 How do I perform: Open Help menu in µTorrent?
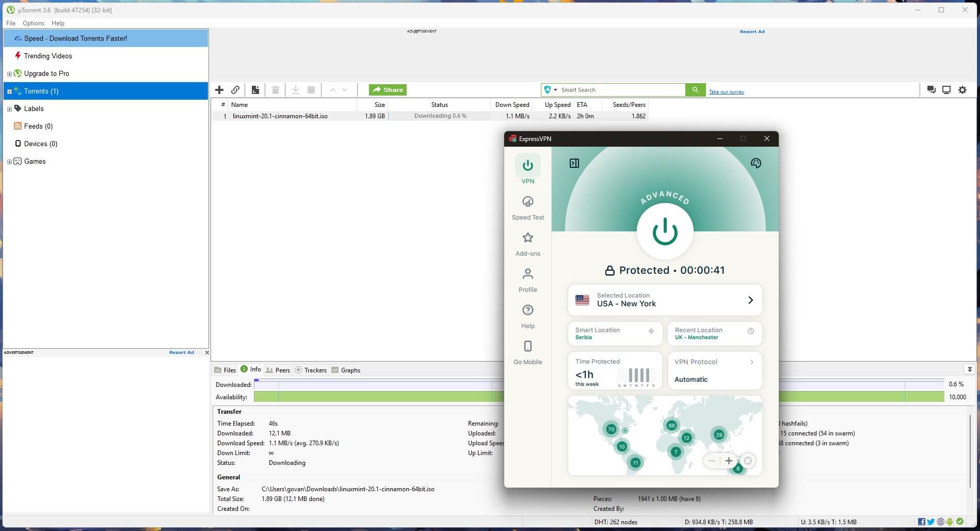(58, 23)
